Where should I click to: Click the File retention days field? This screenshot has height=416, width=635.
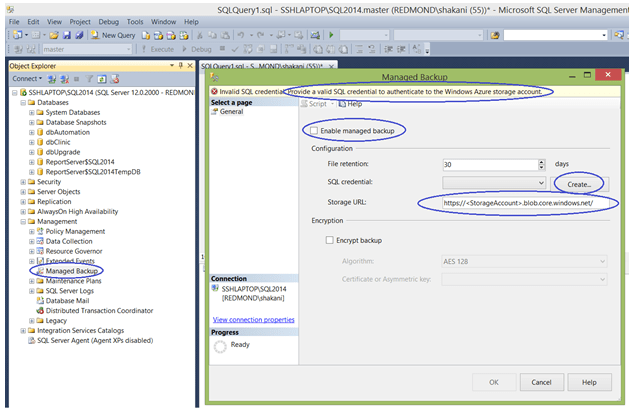[490, 164]
